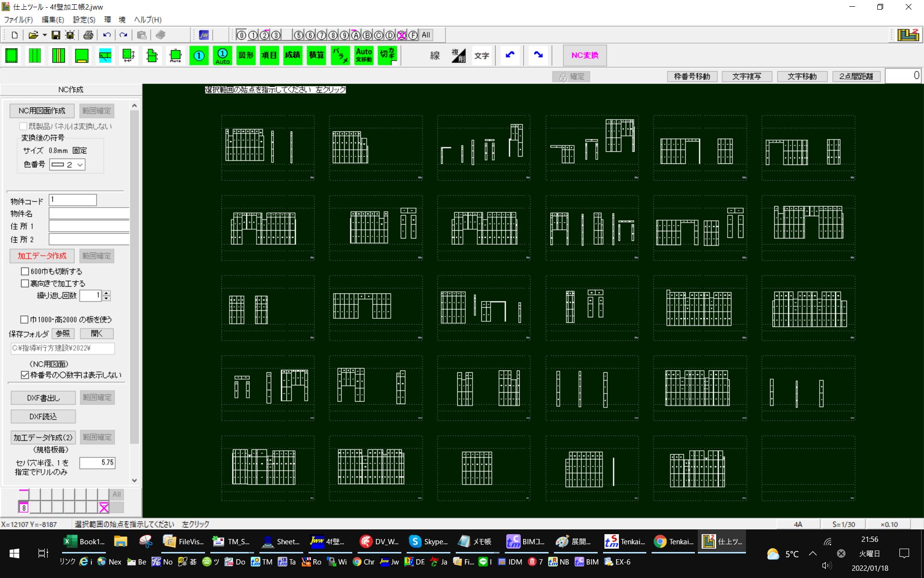Click the New file icon
Image resolution: width=924 pixels, height=578 pixels.
point(14,35)
